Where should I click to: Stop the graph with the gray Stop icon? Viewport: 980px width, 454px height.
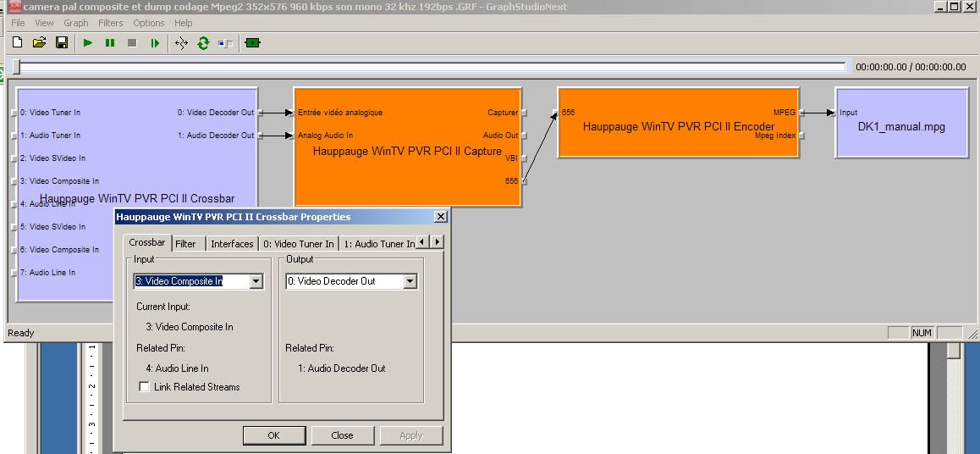coord(132,43)
